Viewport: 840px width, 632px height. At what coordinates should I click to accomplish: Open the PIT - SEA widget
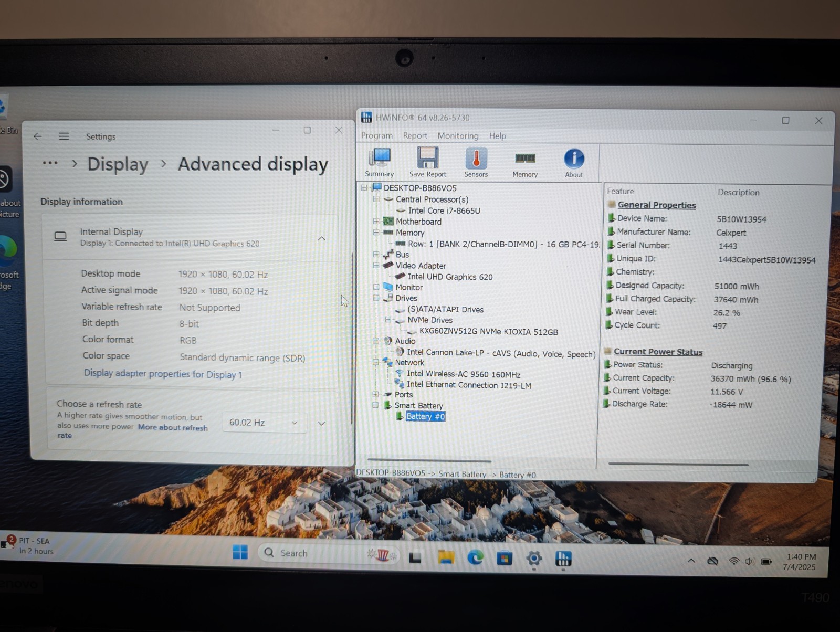point(29,545)
